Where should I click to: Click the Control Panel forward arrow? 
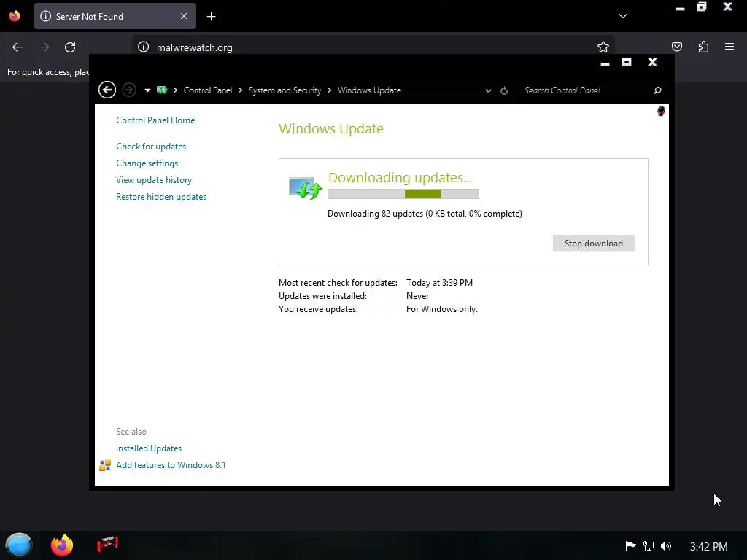(129, 90)
